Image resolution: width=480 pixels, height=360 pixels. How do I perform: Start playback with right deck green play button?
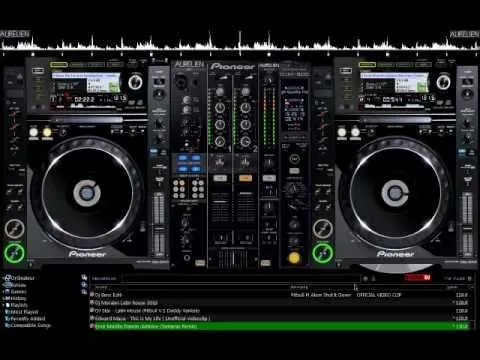coord(323,253)
